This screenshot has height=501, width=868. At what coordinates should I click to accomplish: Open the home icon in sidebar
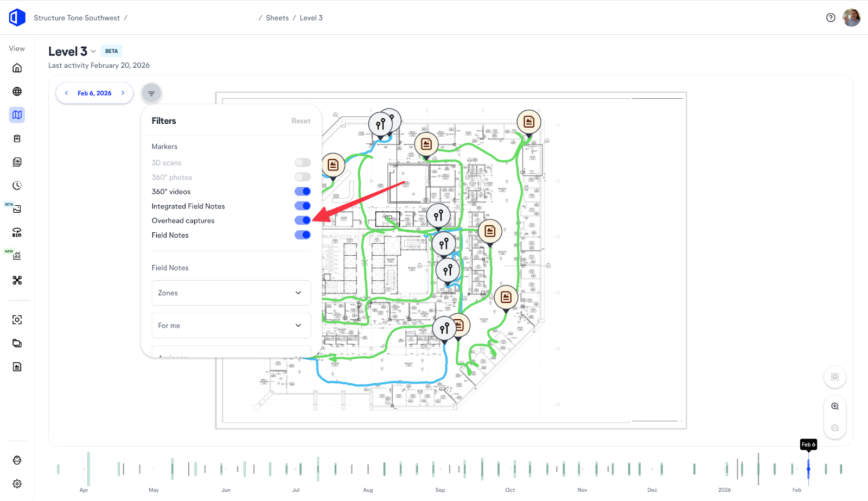coord(17,68)
